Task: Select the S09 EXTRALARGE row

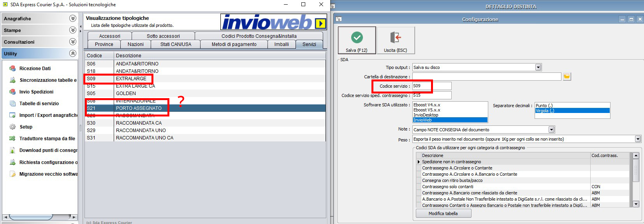Action: pyautogui.click(x=205, y=78)
